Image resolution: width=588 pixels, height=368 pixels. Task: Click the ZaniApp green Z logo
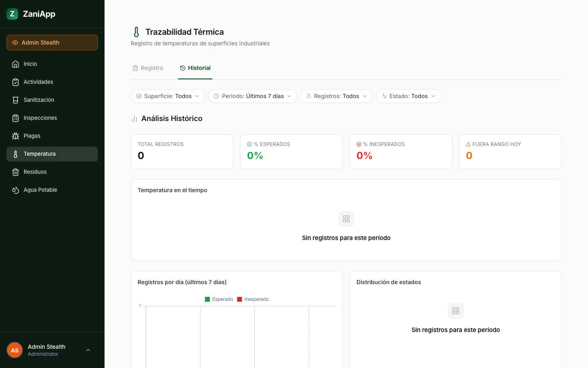(12, 14)
